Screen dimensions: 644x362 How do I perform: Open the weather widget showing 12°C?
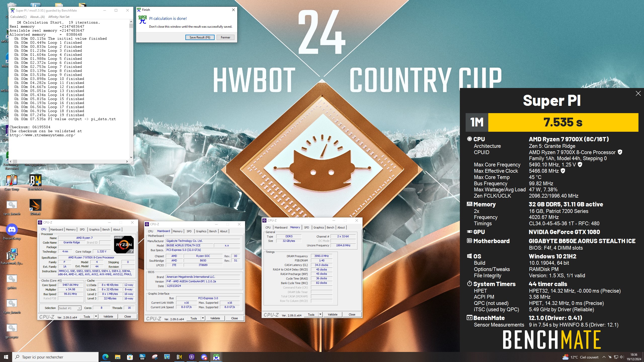click(x=580, y=357)
